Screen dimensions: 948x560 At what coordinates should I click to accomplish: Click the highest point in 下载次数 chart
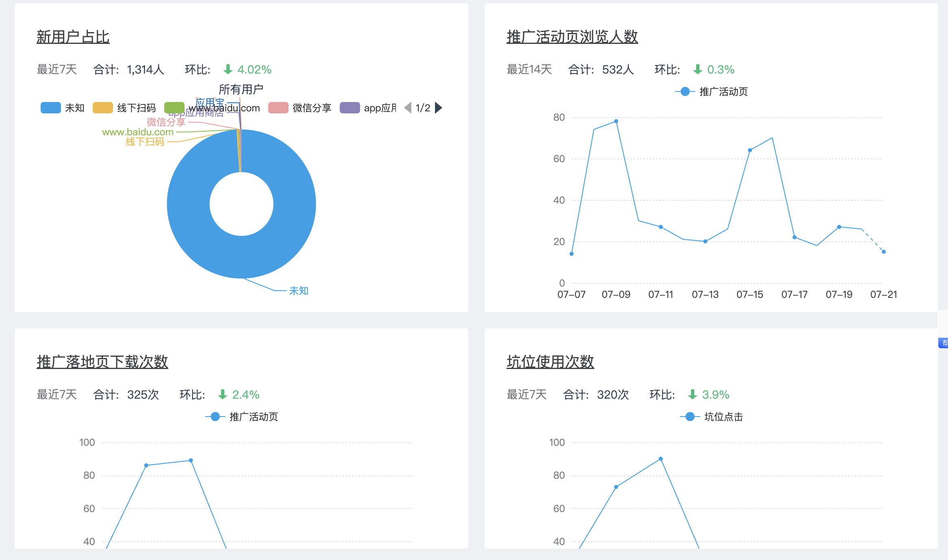click(191, 460)
